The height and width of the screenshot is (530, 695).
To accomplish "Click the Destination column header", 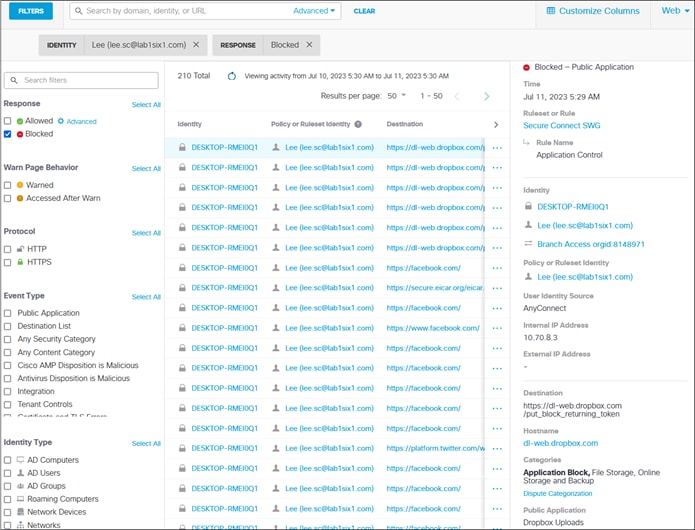I will (x=405, y=124).
